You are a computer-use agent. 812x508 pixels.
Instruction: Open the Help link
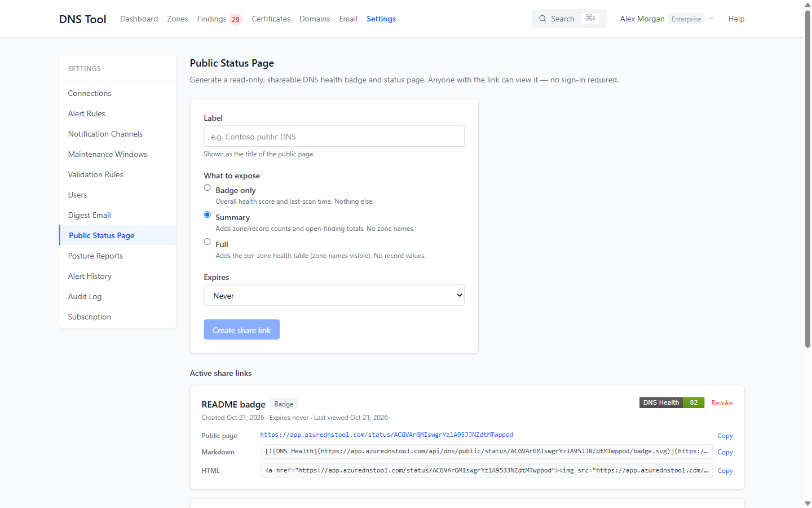(x=736, y=19)
